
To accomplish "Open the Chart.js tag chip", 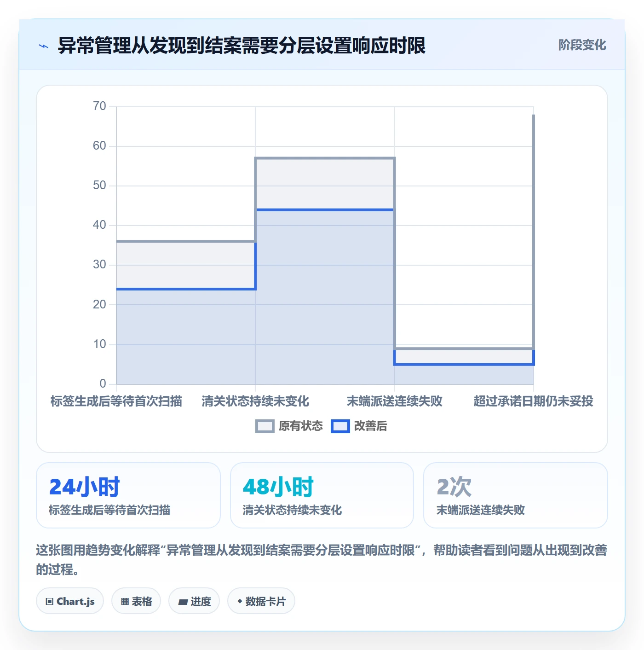I will point(70,601).
